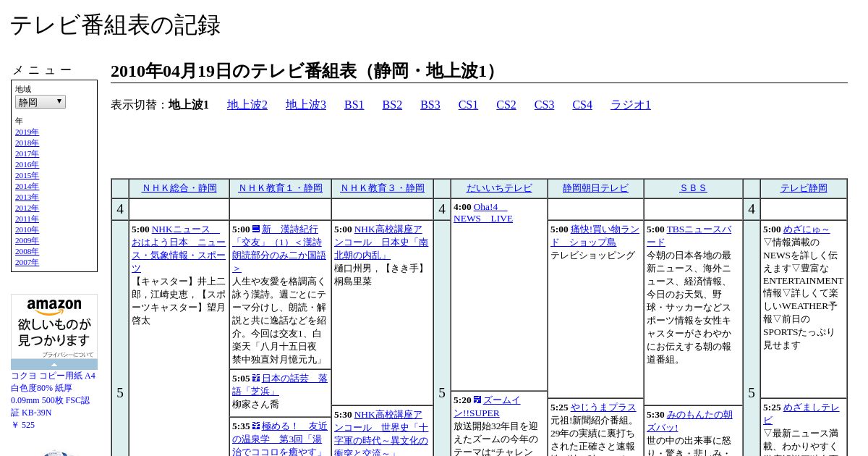This screenshot has width=868, height=456.
Task: Open 極める! 友近の温泉学 program link
Action: point(280,439)
